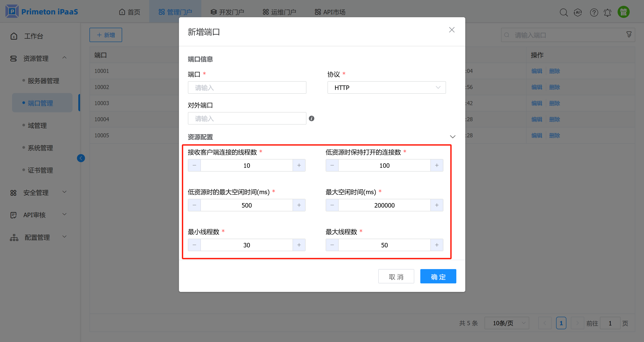Image resolution: width=644 pixels, height=342 pixels.
Task: Open the search magnifier icon
Action: (x=564, y=12)
